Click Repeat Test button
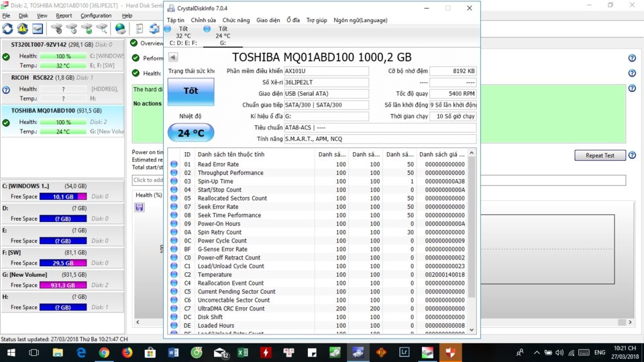This screenshot has height=362, width=644. pyautogui.click(x=600, y=155)
